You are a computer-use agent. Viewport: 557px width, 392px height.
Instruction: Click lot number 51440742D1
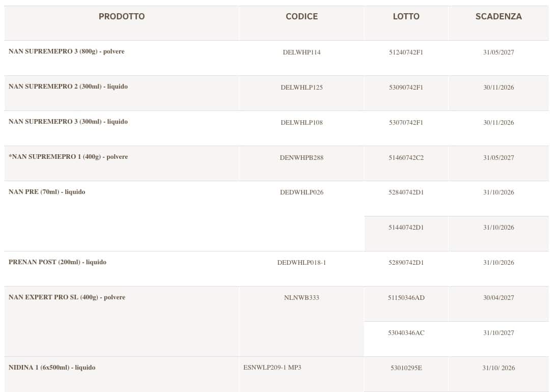point(406,228)
